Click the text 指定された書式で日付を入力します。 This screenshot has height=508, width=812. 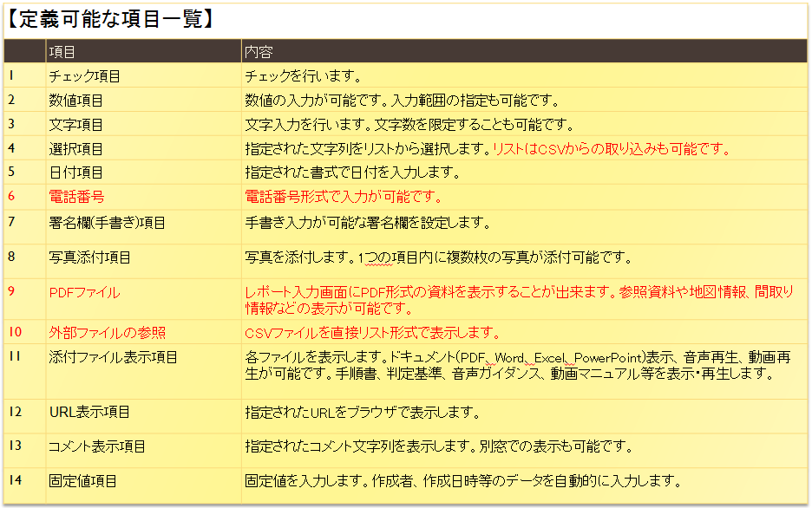click(352, 173)
